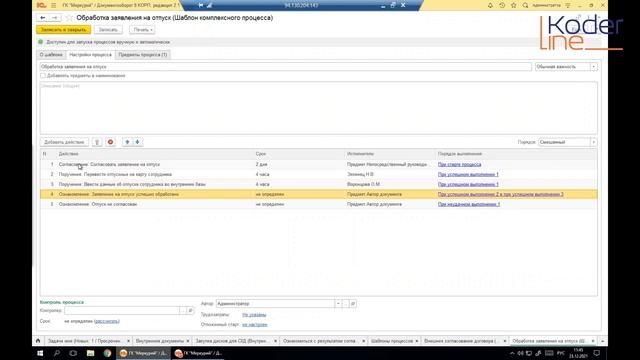Image resolution: width=640 pixels, height=360 pixels.
Task: Click 'Записать и закрыть' button
Action: tap(63, 30)
